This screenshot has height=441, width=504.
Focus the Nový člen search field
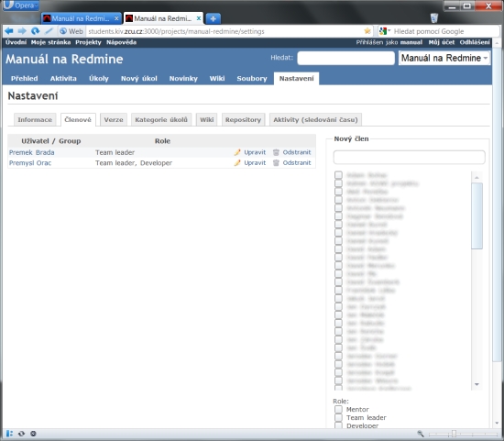click(x=409, y=158)
